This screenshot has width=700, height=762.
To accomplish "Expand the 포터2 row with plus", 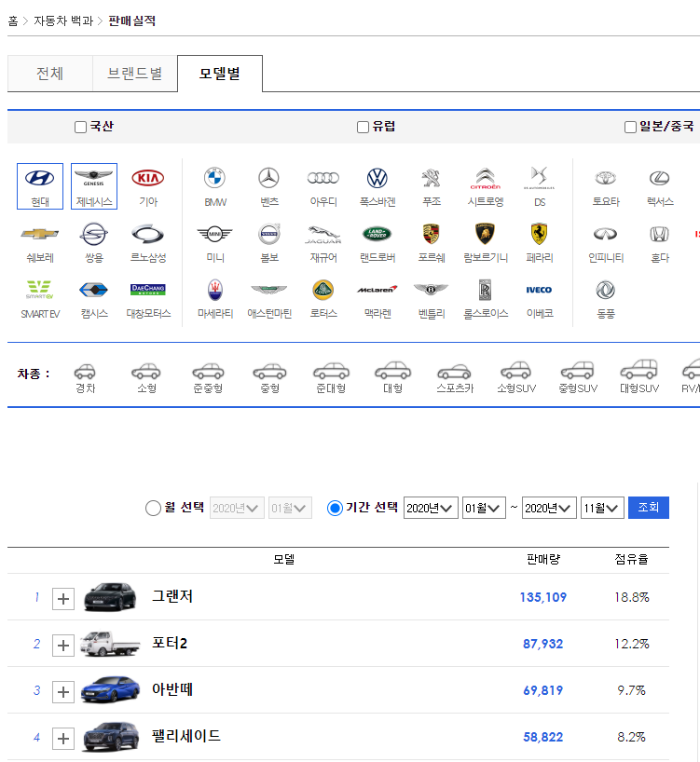I will click(x=63, y=646).
